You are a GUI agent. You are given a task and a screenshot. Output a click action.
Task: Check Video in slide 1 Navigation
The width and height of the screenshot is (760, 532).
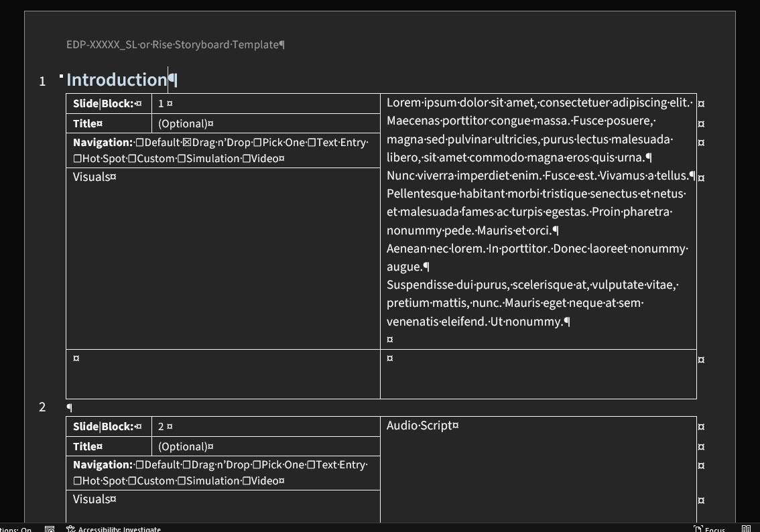246,158
